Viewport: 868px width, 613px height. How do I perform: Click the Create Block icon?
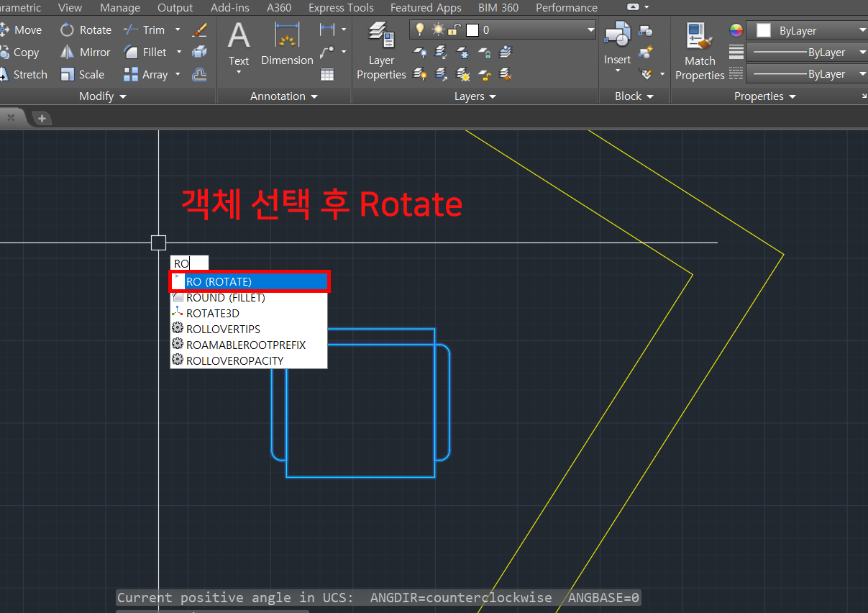(646, 30)
